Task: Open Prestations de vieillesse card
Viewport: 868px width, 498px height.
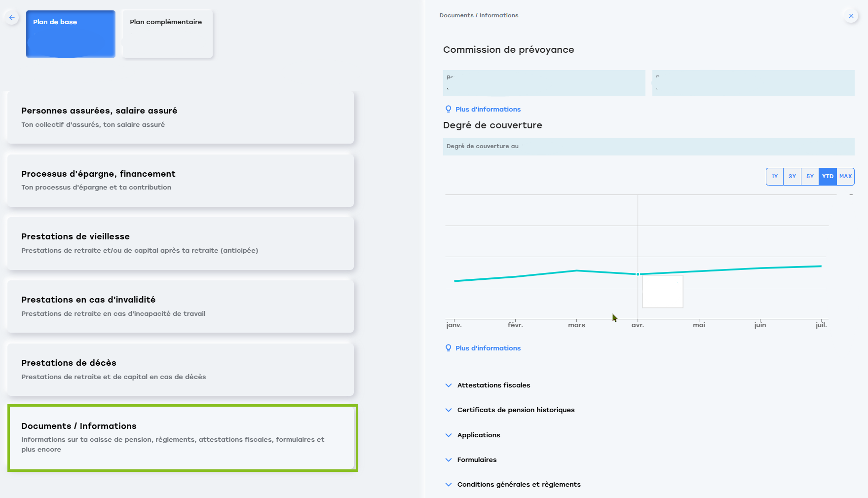Action: tap(181, 243)
